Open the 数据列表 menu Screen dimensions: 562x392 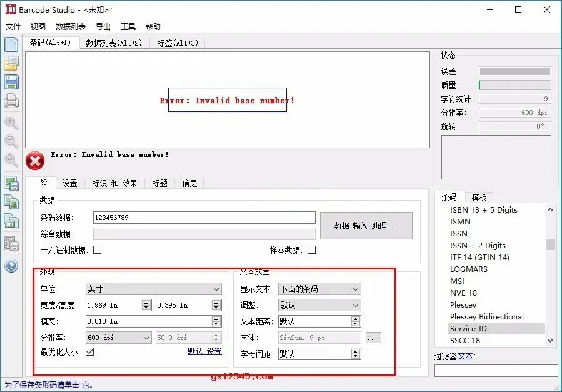click(x=71, y=26)
